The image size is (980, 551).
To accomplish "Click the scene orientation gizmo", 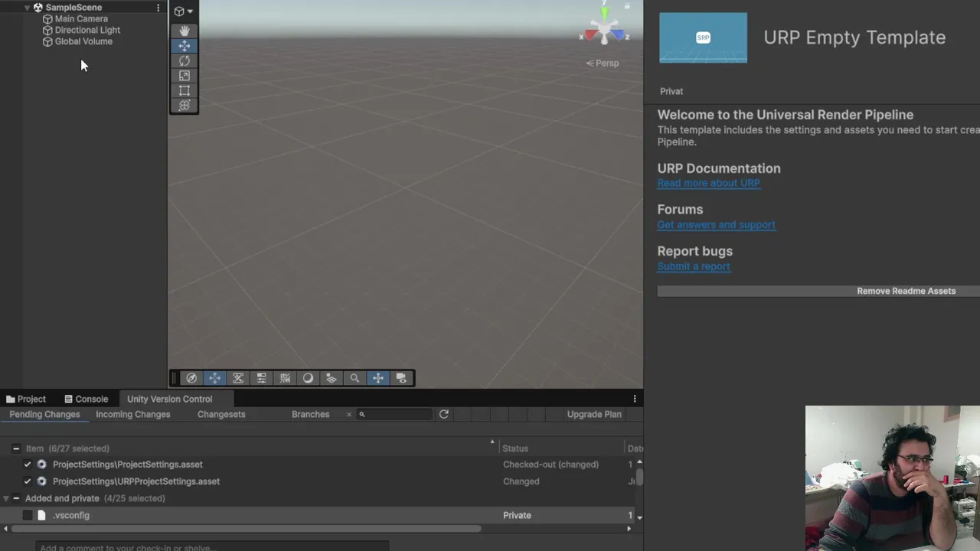I will (x=605, y=31).
